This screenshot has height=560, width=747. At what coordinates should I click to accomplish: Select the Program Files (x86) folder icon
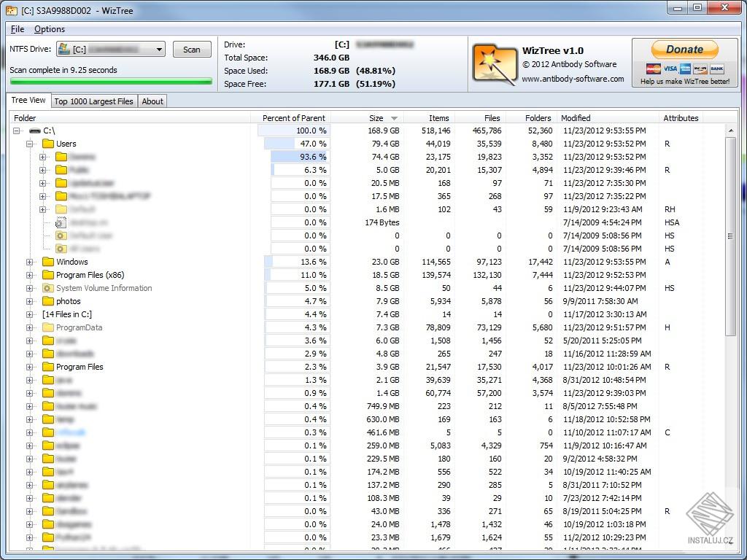point(47,275)
